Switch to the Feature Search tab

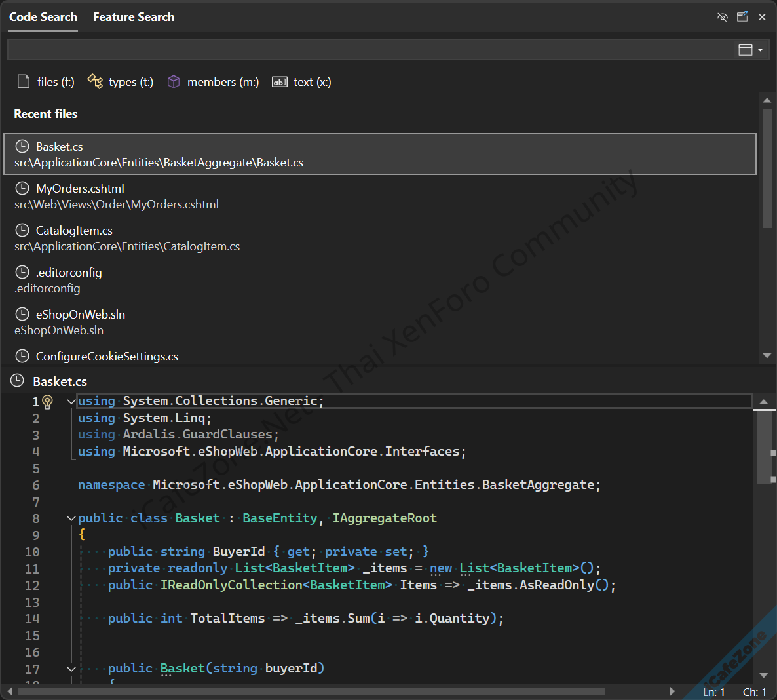(x=134, y=17)
